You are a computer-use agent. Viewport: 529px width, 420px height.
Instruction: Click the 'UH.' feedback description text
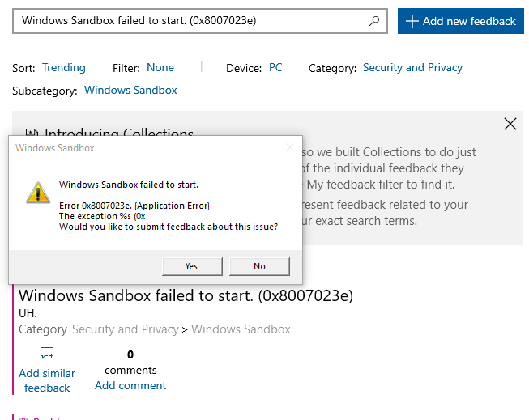28,313
